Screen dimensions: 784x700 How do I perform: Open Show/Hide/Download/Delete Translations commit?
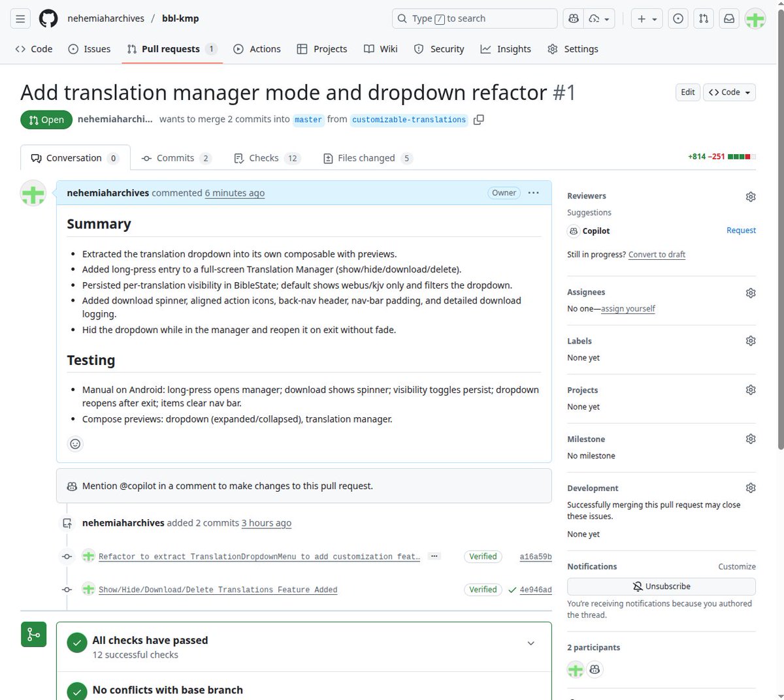click(x=218, y=590)
